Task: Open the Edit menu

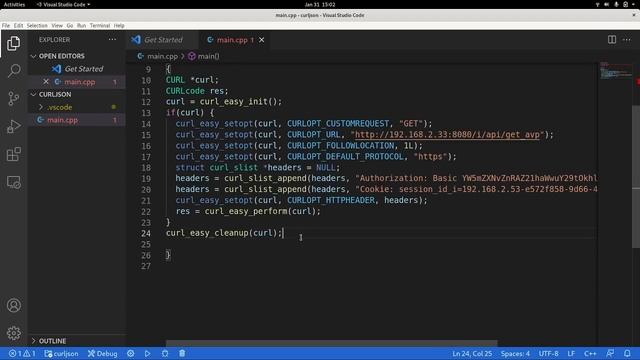Action: pyautogui.click(x=18, y=25)
